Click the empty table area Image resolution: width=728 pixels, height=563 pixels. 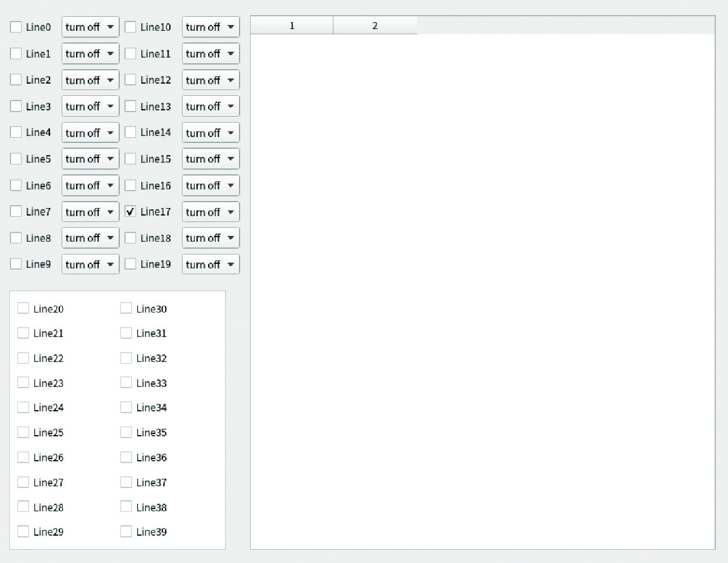(x=483, y=291)
